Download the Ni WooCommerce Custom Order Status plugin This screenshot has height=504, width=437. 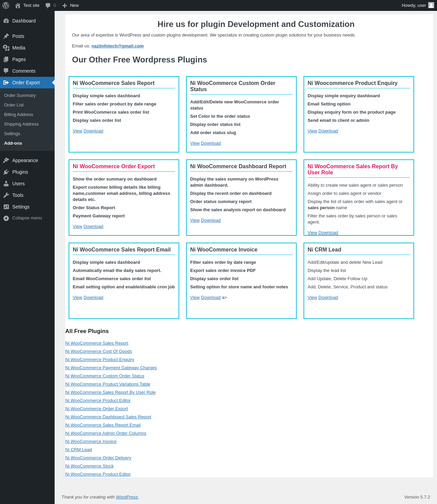pos(211,143)
